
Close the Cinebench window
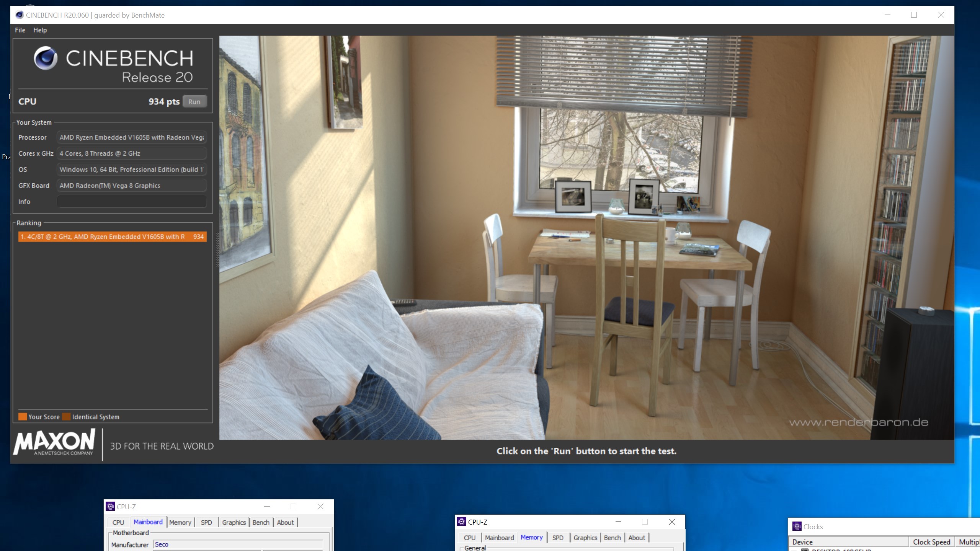[941, 15]
